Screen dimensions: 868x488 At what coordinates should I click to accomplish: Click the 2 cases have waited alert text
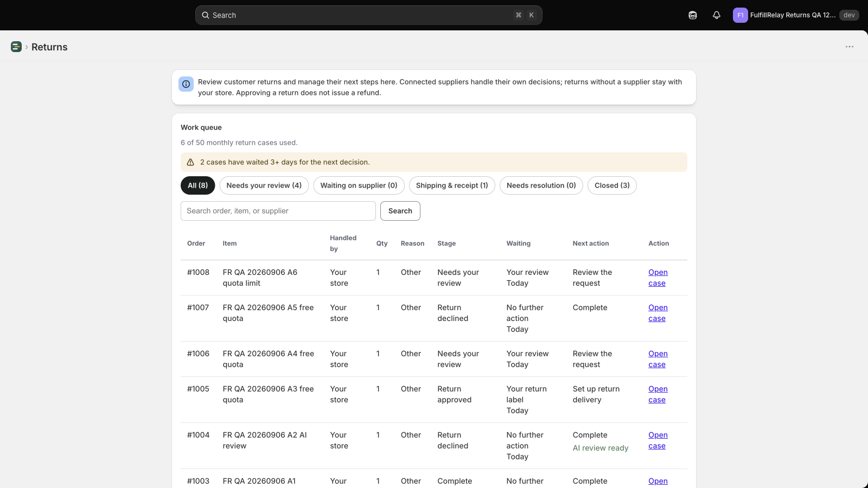[x=285, y=162]
